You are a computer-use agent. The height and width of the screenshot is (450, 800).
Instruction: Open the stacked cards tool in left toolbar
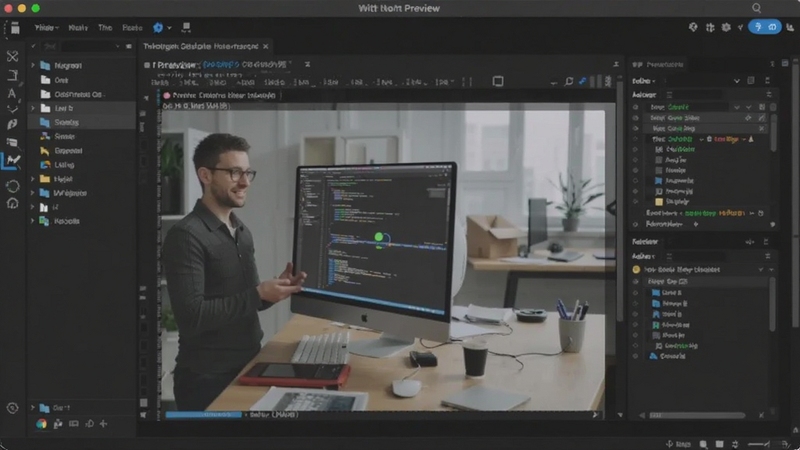pyautogui.click(x=12, y=142)
